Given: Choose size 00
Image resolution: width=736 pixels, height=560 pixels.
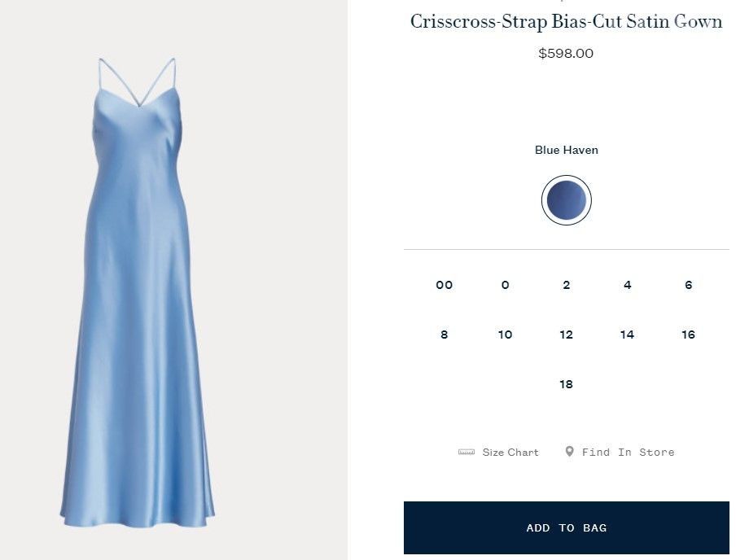Looking at the screenshot, I should [444, 285].
